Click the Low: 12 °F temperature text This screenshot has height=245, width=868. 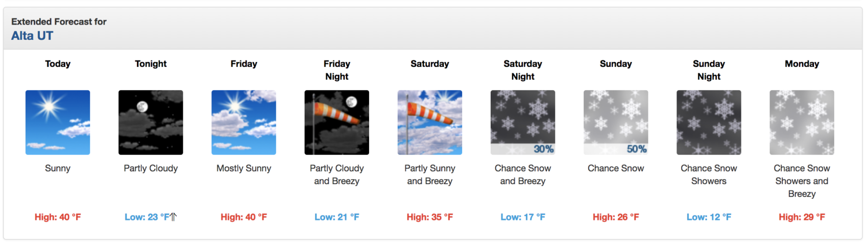(x=709, y=217)
